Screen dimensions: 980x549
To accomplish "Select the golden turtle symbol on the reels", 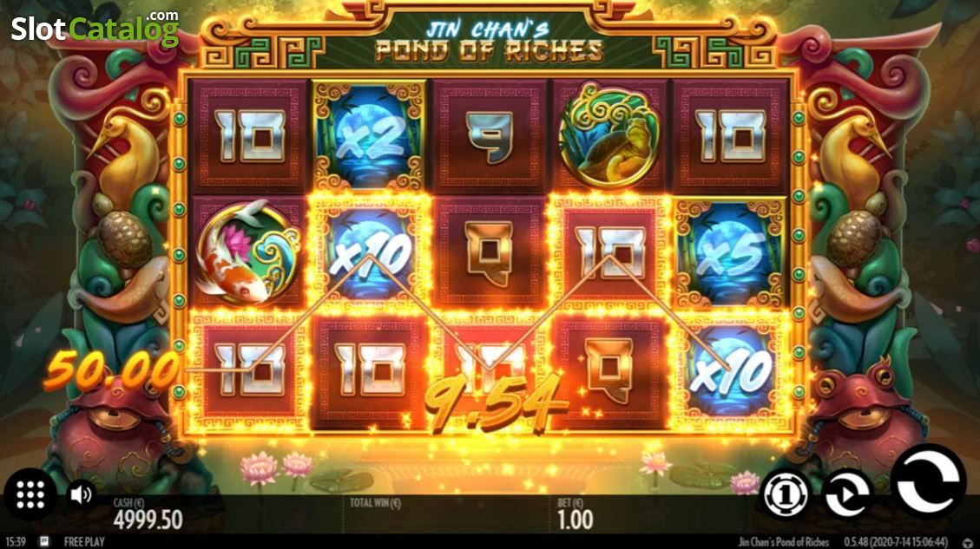I will click(x=609, y=135).
